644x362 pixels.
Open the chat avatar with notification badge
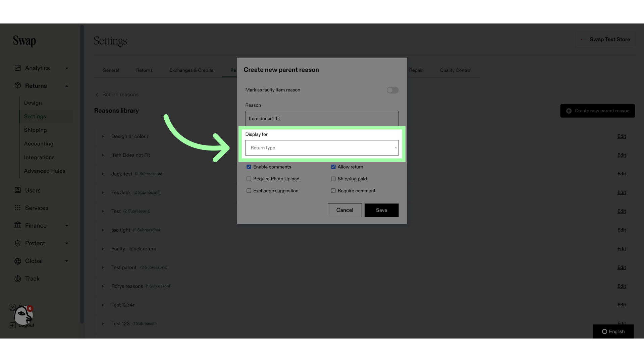(x=23, y=315)
